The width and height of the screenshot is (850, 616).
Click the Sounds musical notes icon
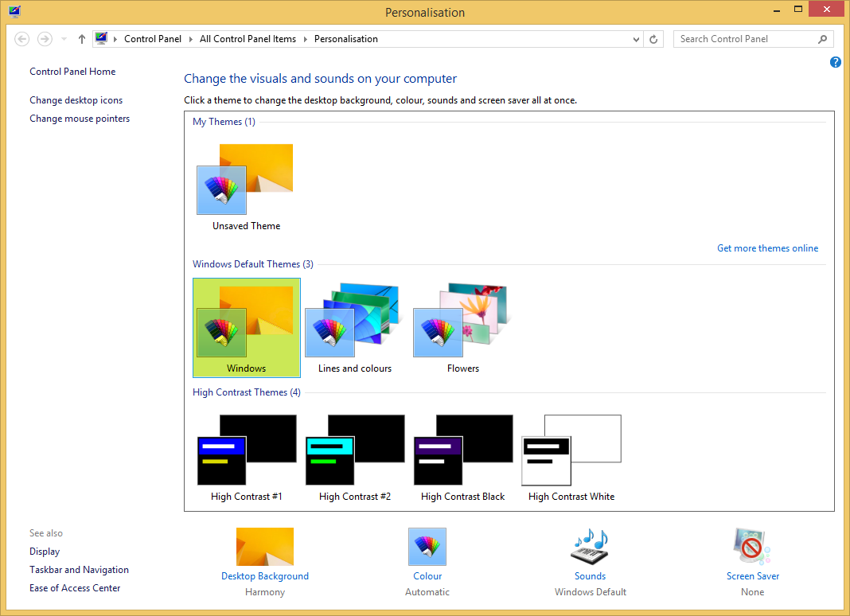click(x=590, y=547)
